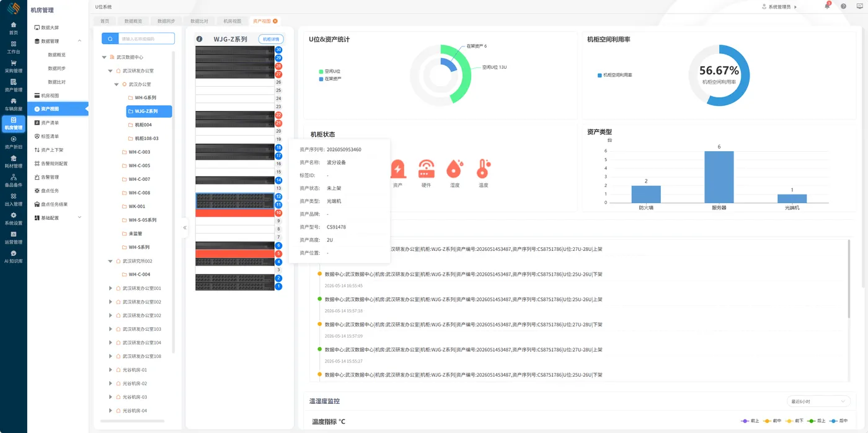The image size is (868, 433).
Task: Focus the name or code search field
Action: (x=146, y=38)
